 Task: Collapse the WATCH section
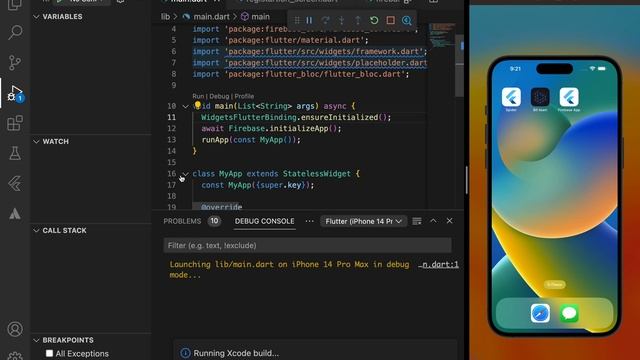36,142
